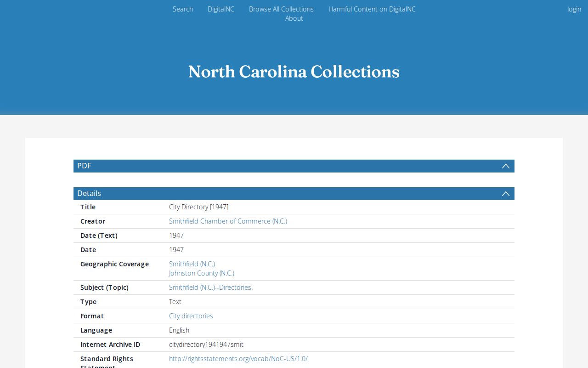This screenshot has height=368, width=588.
Task: Click the Creator field label
Action: coord(93,221)
